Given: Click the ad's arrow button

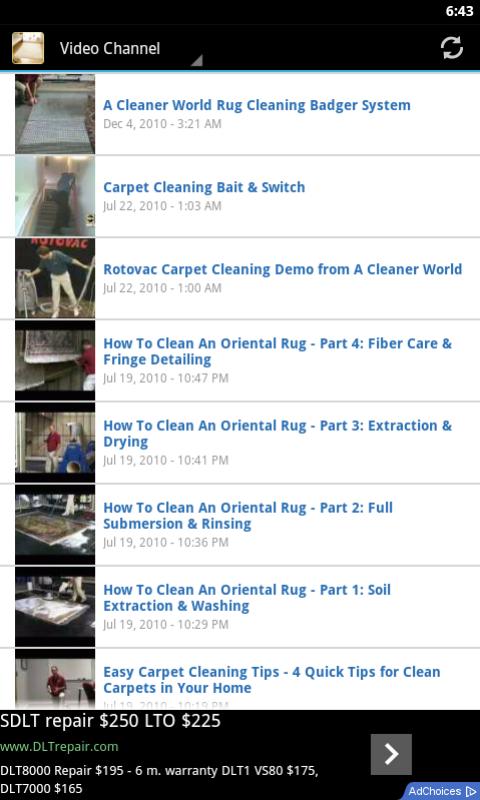Looking at the screenshot, I should [391, 754].
